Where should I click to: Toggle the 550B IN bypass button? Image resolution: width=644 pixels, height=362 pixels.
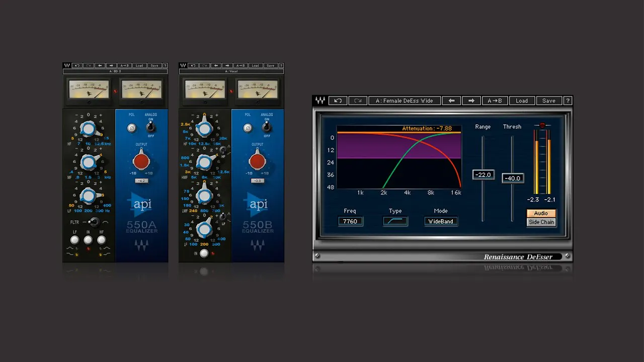pyautogui.click(x=204, y=253)
